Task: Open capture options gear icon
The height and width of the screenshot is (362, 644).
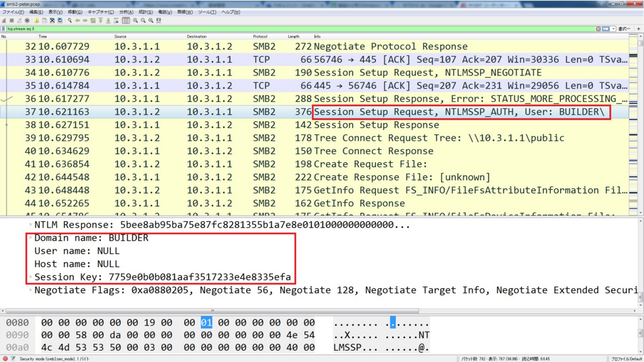Action: click(x=27, y=21)
